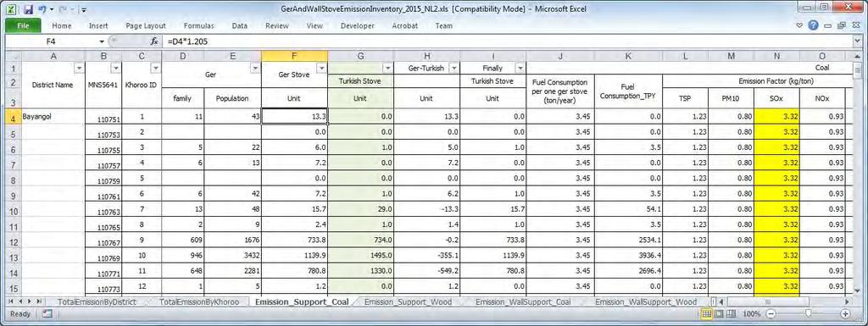Image resolution: width=868 pixels, height=326 pixels.
Task: Open filter dropdown in Khoroo ID column
Action: [155, 68]
